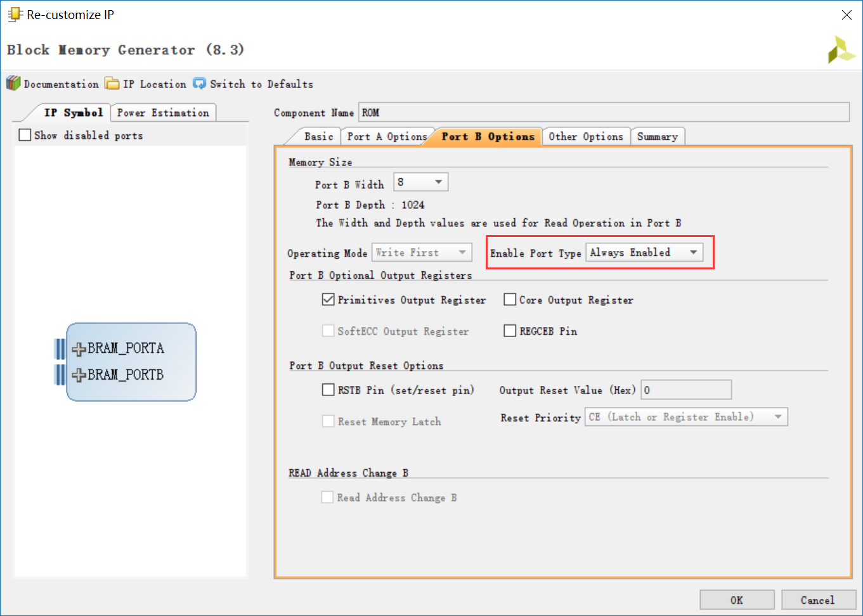Screen dimensions: 863x616
Task: Expand the BRAM_PORTA plus icon
Action: pyautogui.click(x=79, y=349)
